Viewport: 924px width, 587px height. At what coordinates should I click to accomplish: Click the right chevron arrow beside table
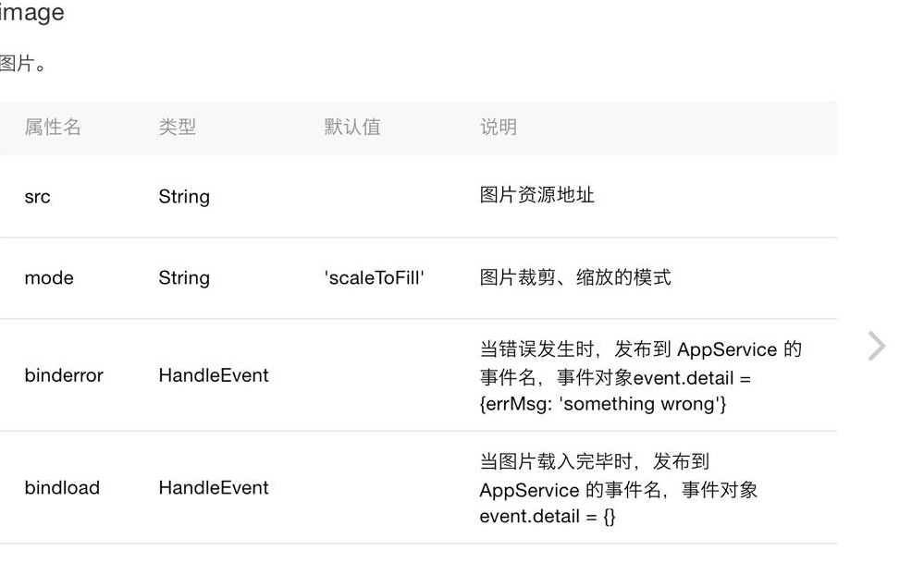point(877,346)
